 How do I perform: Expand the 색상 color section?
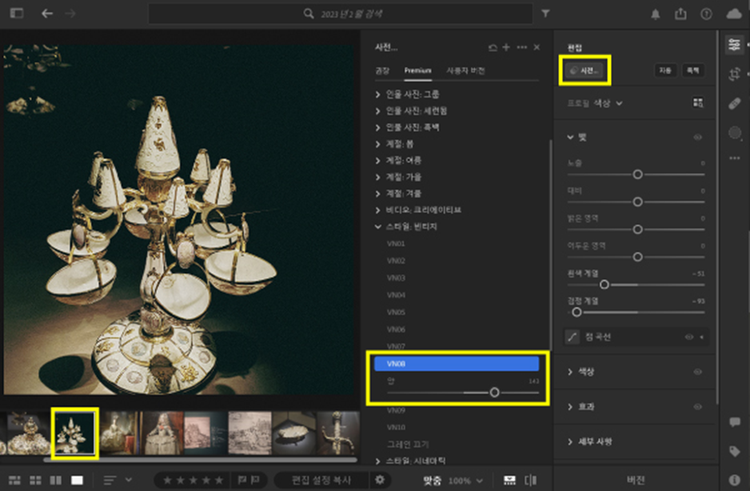[x=581, y=372]
